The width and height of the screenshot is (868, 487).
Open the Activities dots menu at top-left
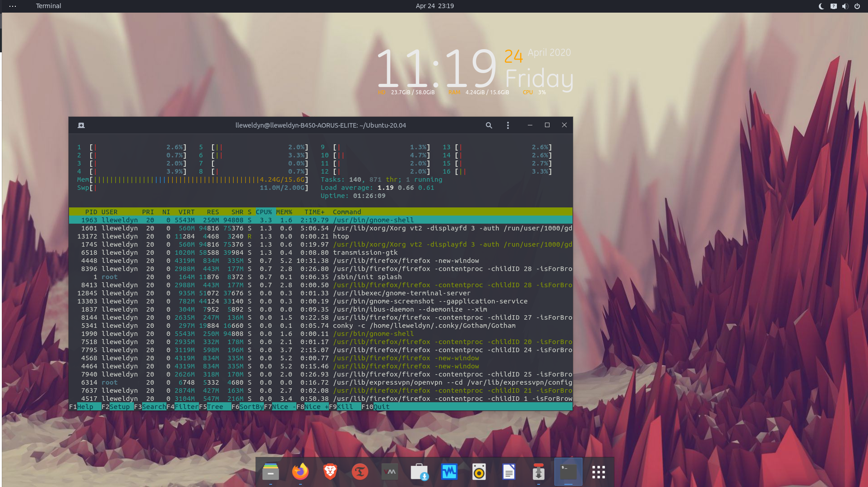[13, 6]
